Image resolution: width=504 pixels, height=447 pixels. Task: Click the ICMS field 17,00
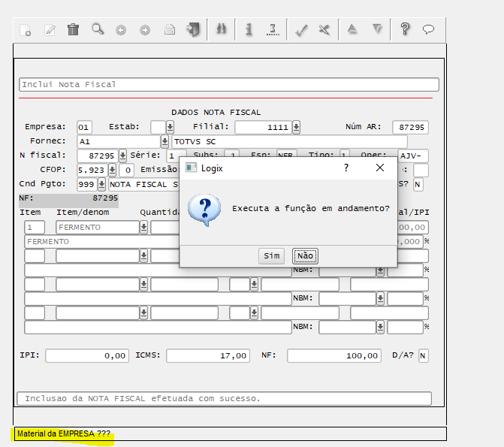coord(208,355)
